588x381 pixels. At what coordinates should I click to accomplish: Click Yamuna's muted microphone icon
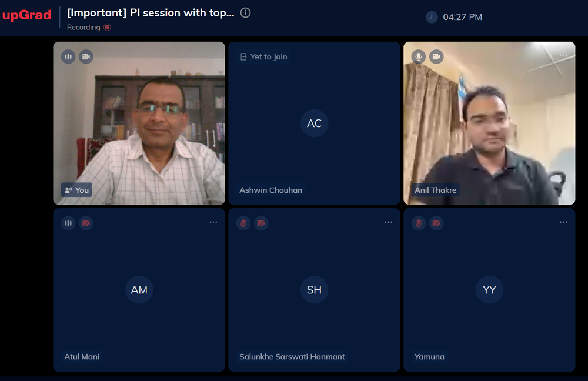(419, 223)
